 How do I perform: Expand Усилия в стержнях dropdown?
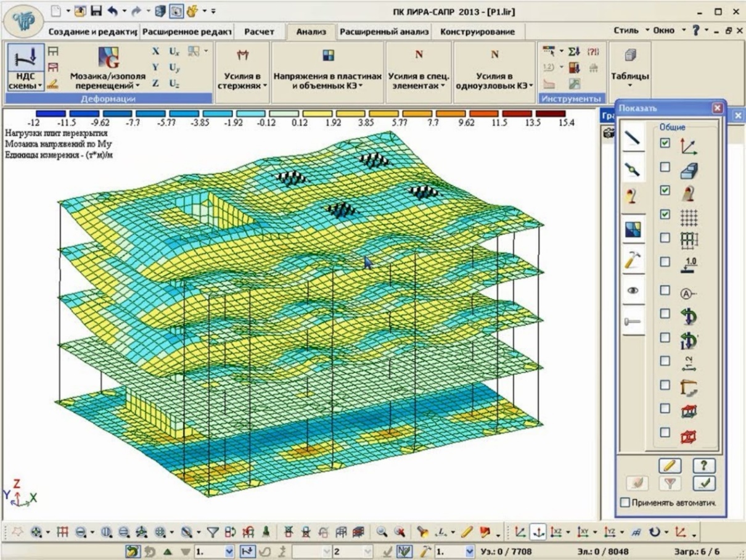pos(265,86)
